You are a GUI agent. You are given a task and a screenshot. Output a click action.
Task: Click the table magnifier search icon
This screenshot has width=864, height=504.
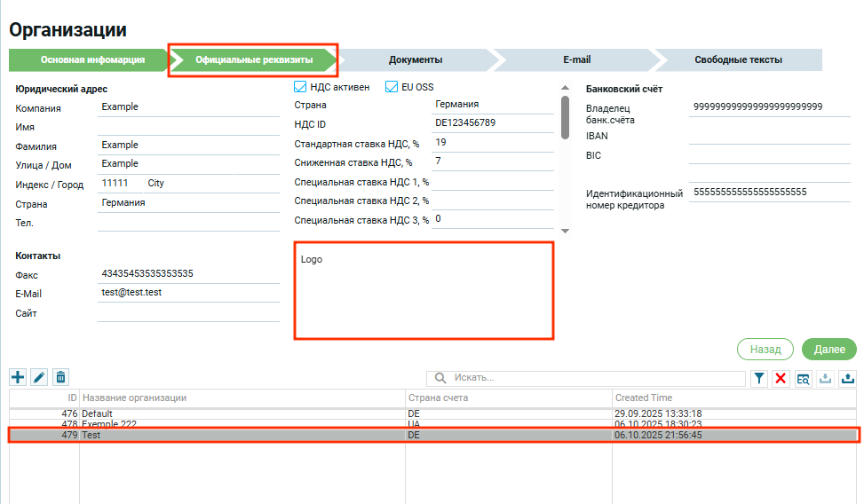[x=803, y=379]
